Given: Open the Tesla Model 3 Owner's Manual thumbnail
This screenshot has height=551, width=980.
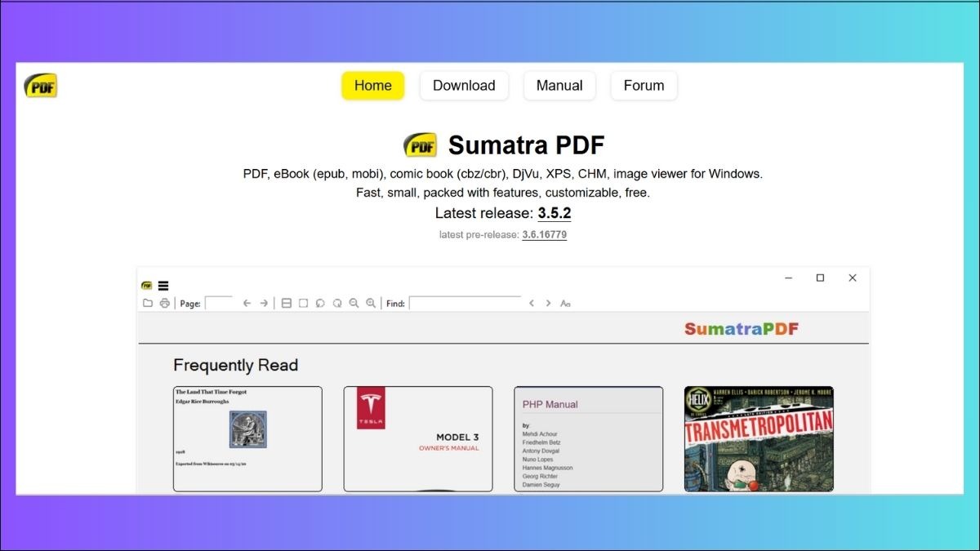Looking at the screenshot, I should (x=418, y=439).
